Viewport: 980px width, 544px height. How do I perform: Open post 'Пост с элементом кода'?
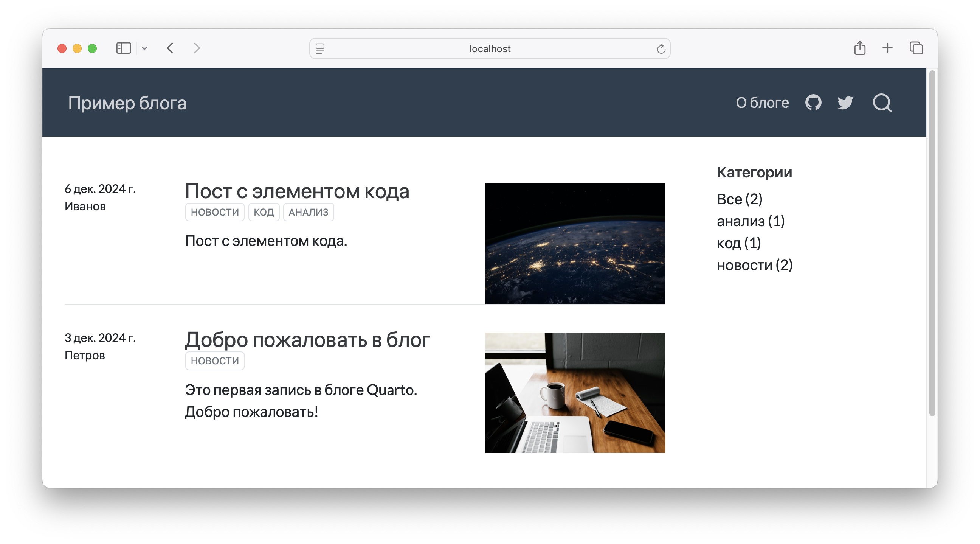pos(297,191)
